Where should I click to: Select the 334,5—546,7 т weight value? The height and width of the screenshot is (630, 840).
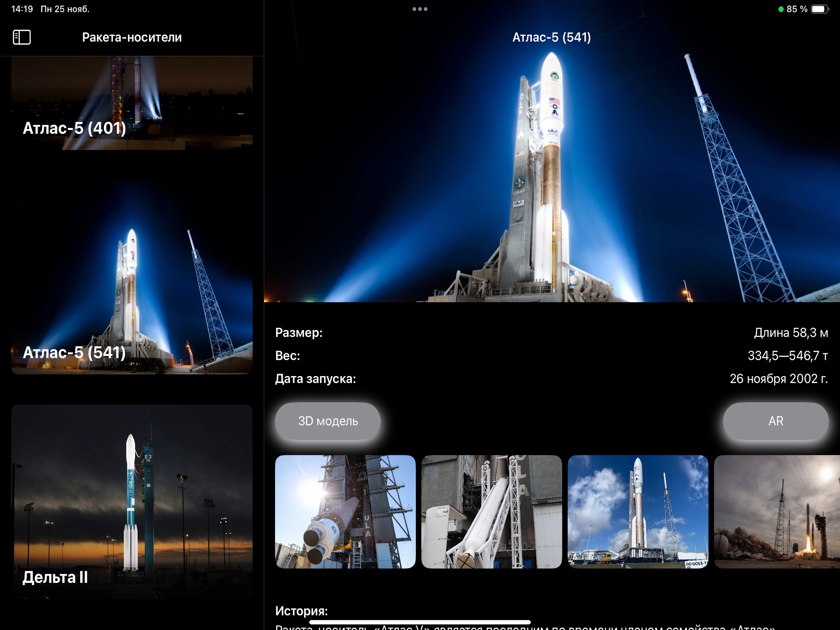click(x=788, y=356)
